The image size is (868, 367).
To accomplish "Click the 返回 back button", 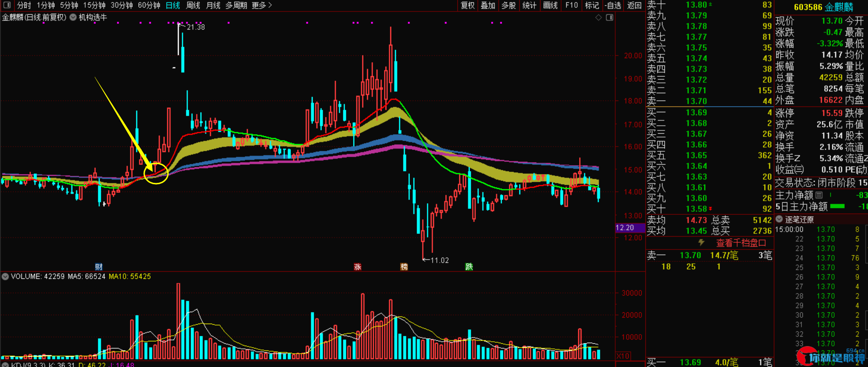I will click(x=634, y=5).
